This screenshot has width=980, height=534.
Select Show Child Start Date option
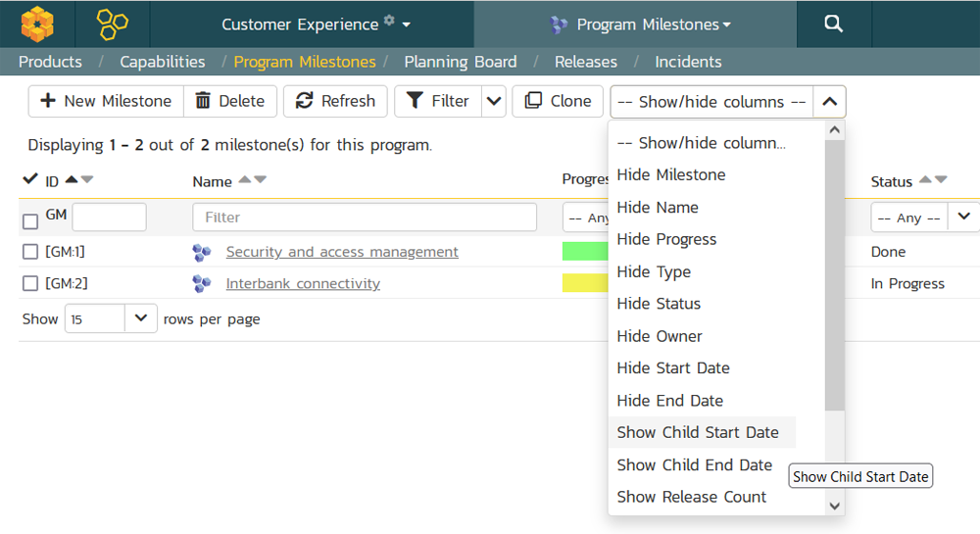pos(698,432)
